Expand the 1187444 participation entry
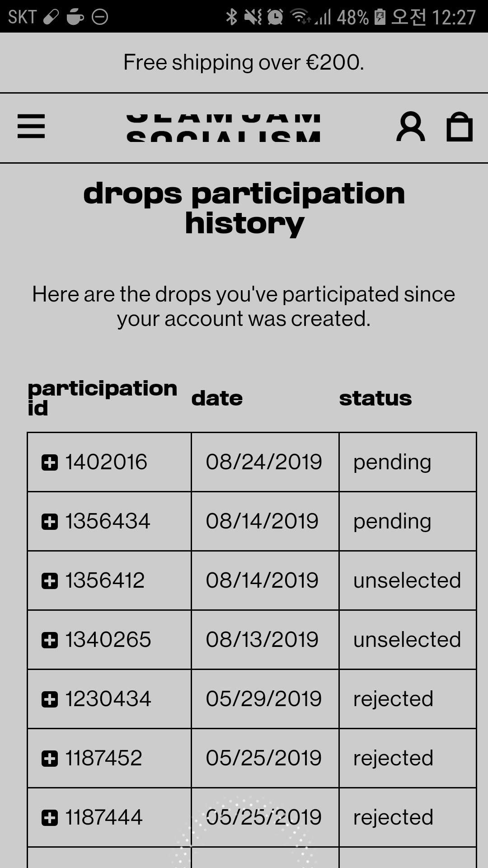This screenshot has width=488, height=868. 50,818
